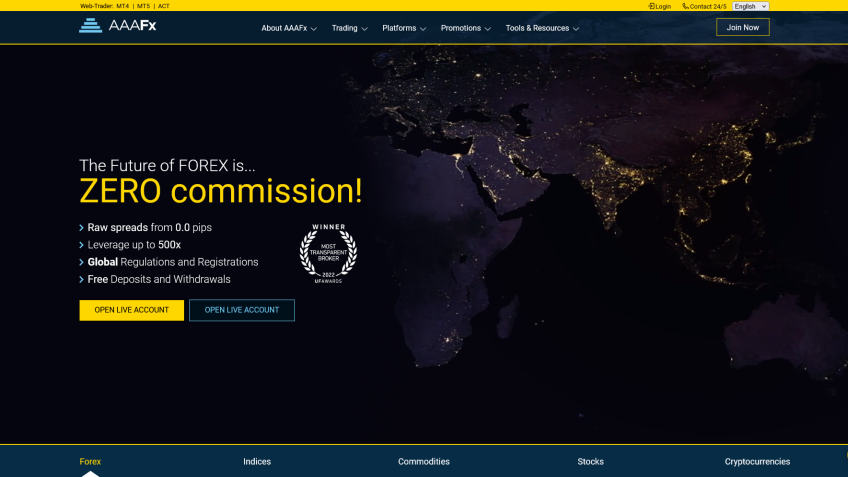Open the MT4 web-trader link
The image size is (848, 477).
pyautogui.click(x=122, y=6)
